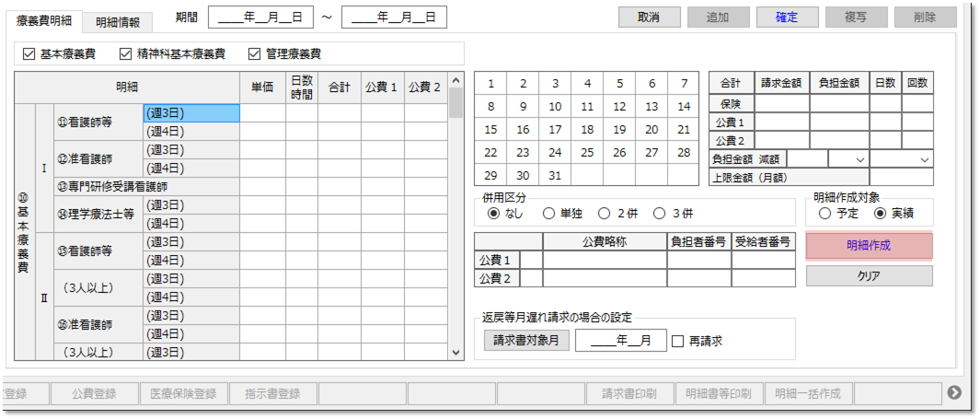Click the round arrow icon after 明細一括作成
Image resolution: width=980 pixels, height=419 pixels.
[x=953, y=392]
